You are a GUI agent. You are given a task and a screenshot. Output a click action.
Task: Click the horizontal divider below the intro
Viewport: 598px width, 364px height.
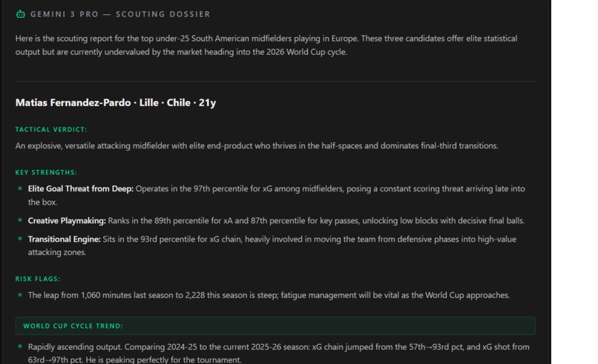[275, 82]
